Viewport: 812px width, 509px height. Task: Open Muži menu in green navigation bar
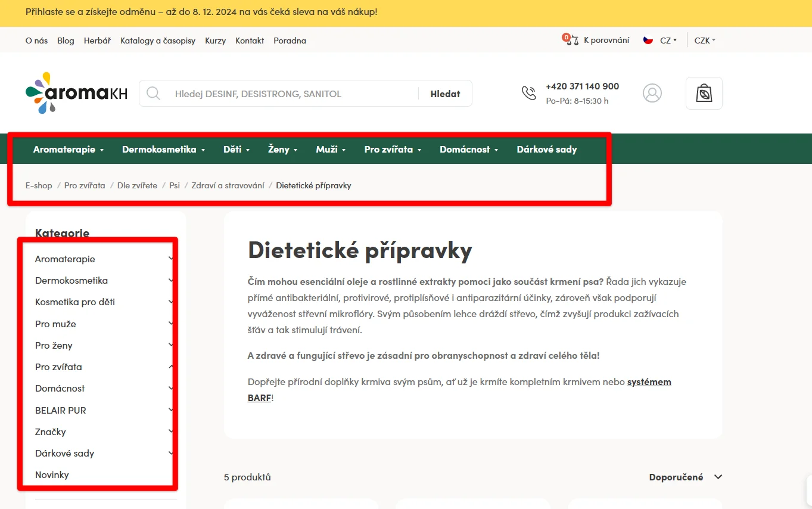tap(331, 150)
